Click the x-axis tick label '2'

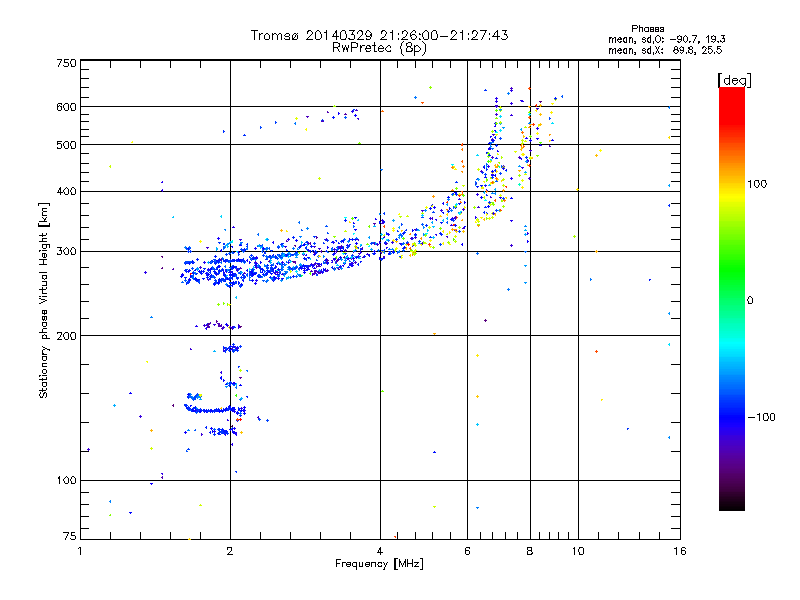tap(230, 551)
